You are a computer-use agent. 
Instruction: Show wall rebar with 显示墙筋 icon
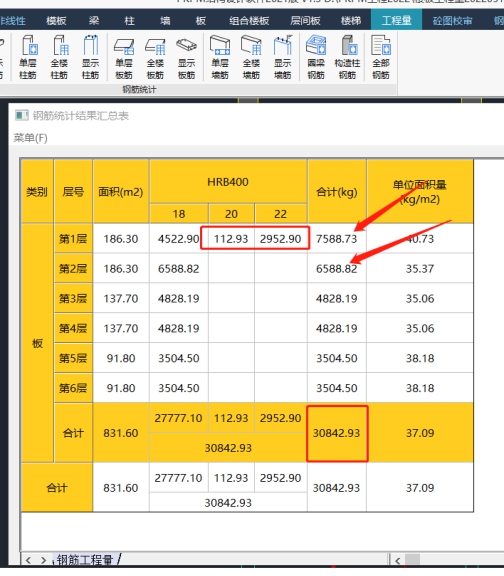(282, 57)
